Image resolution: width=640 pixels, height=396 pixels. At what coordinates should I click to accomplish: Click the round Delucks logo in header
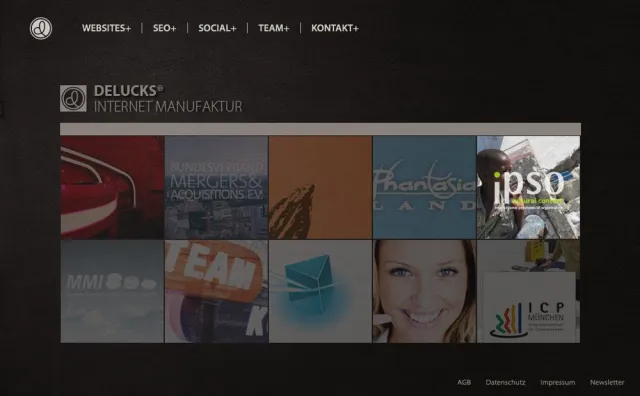(41, 28)
